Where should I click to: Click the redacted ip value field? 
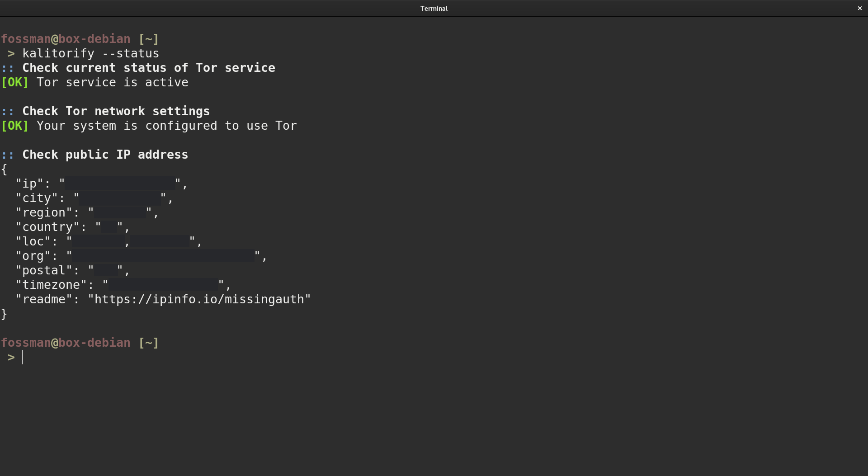click(x=120, y=183)
